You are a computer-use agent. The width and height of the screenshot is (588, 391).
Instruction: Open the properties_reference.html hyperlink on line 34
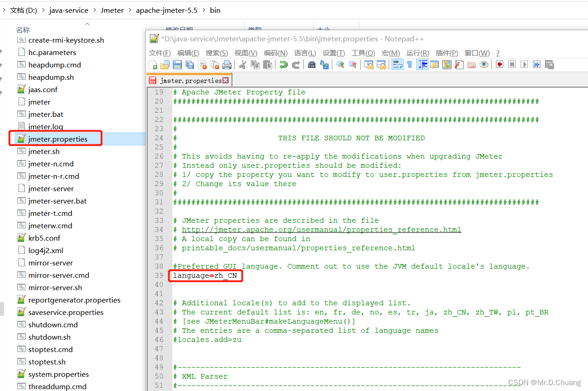pyautogui.click(x=322, y=230)
